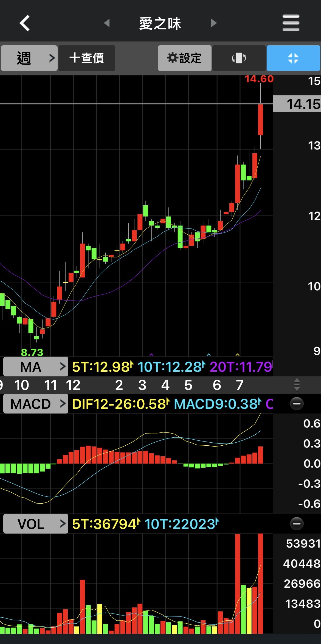The image size is (321, 644).
Task: Switch to next stock with right triangle
Action: [x=214, y=23]
